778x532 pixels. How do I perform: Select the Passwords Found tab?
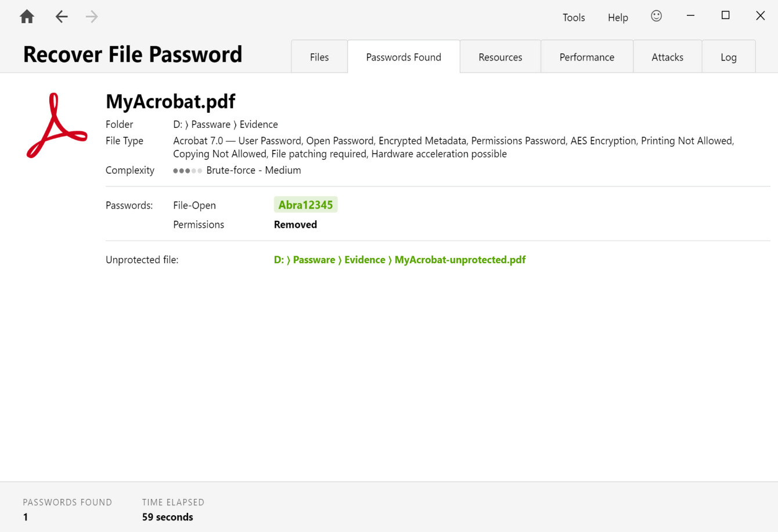pyautogui.click(x=404, y=57)
